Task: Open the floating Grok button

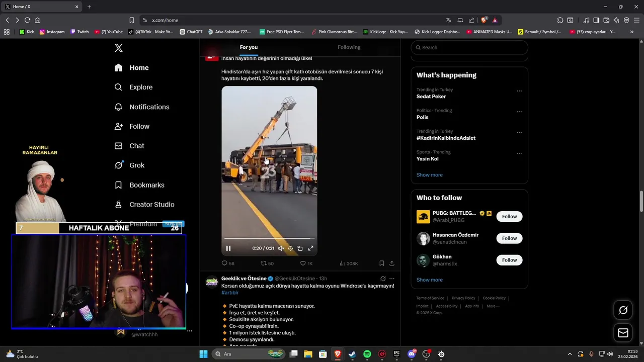Action: 623,310
